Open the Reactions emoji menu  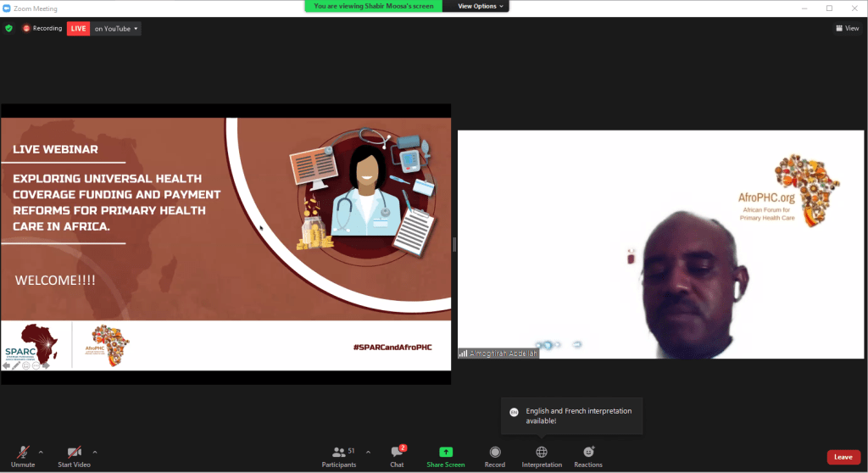click(x=588, y=453)
